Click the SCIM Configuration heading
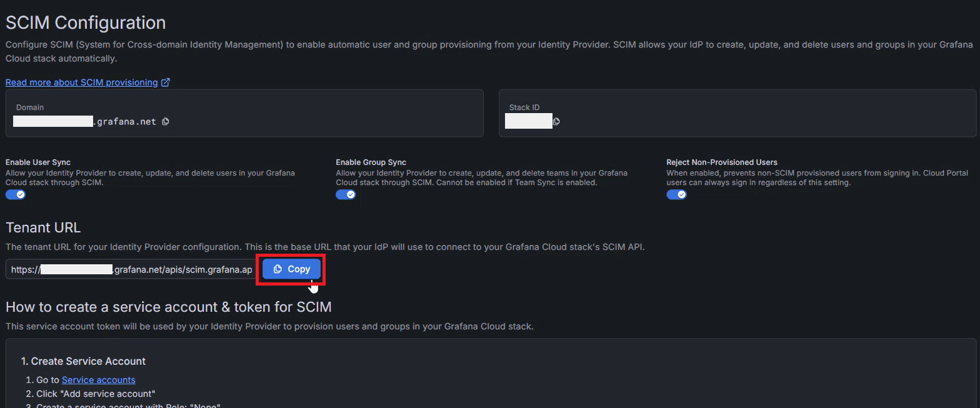The height and width of the screenshot is (408, 980). pyautogui.click(x=86, y=22)
